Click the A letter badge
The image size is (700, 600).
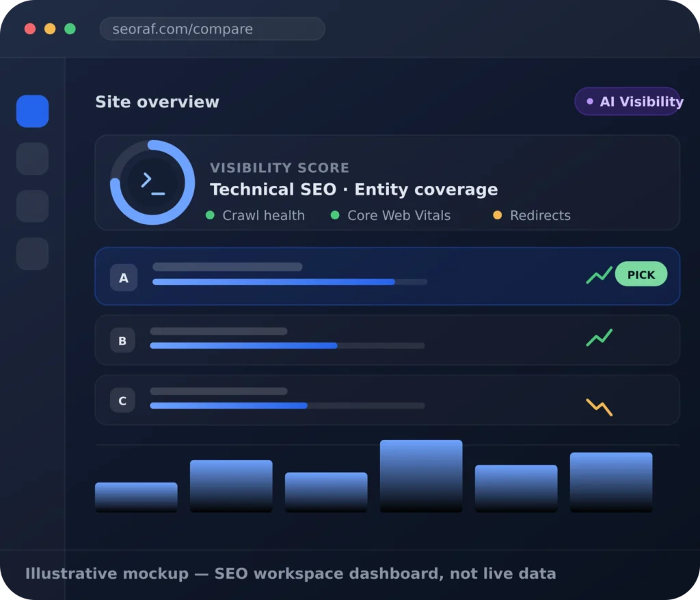(124, 277)
